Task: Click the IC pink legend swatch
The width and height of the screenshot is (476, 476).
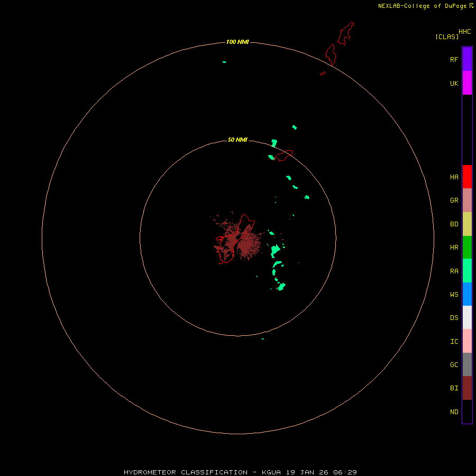Action: [x=467, y=341]
